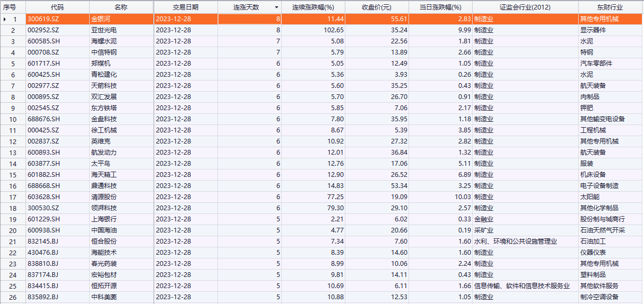
Task: Open the sort dropdown arrow in 连涨天数 header
Action: (x=276, y=7)
